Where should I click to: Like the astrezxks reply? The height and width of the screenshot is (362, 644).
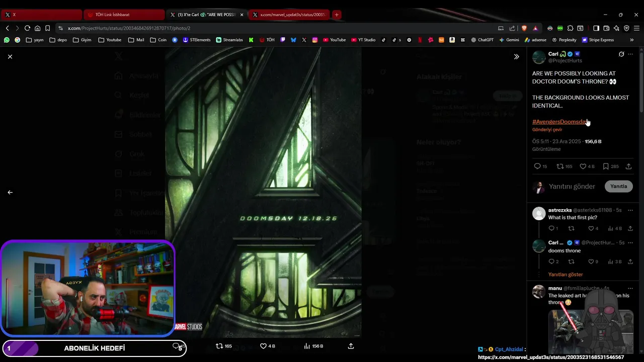593,228
